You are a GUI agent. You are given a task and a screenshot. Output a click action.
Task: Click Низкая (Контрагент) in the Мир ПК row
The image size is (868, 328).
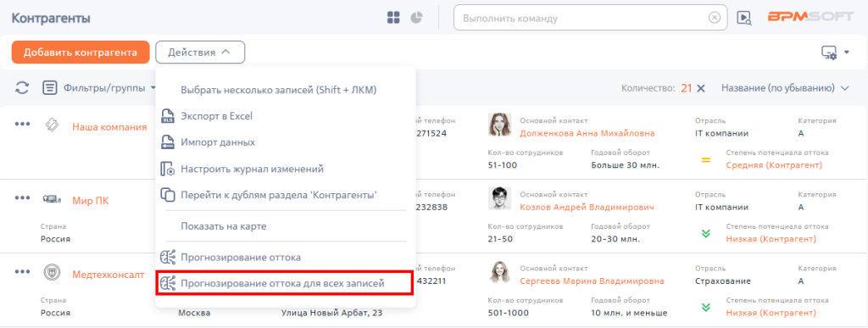pos(771,239)
